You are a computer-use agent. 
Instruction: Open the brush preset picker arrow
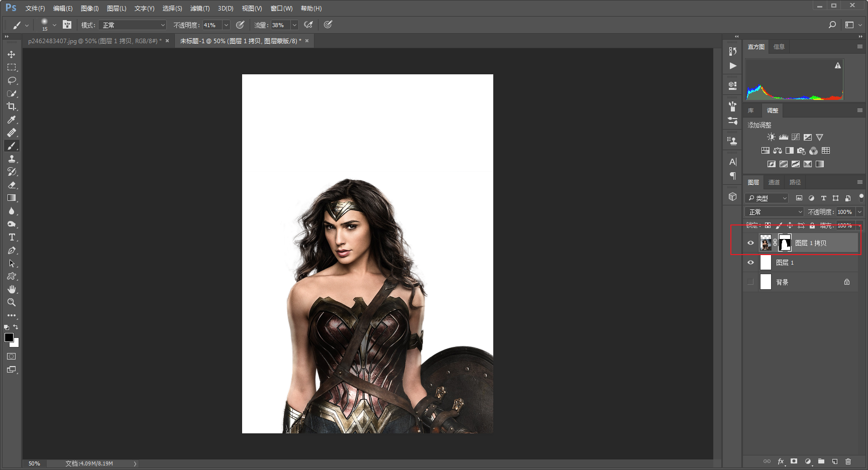(54, 25)
